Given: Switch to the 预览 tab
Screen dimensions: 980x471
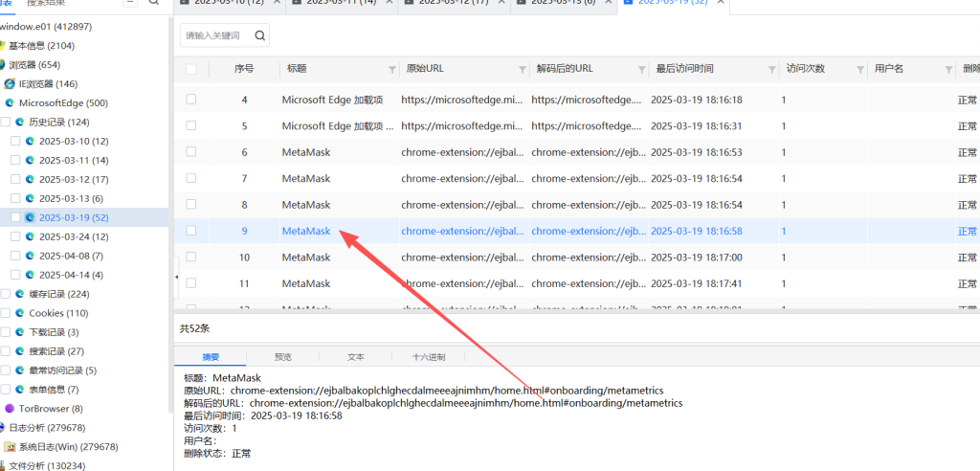Looking at the screenshot, I should point(283,356).
